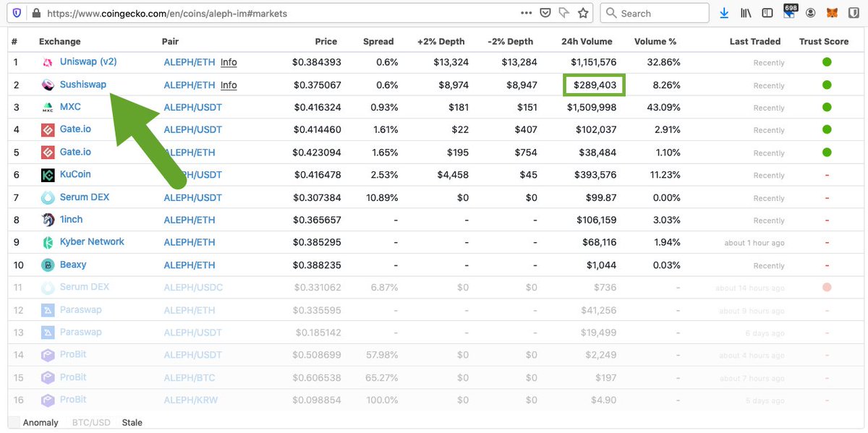
Task: Open the KuCoin exchange link
Action: (x=75, y=174)
